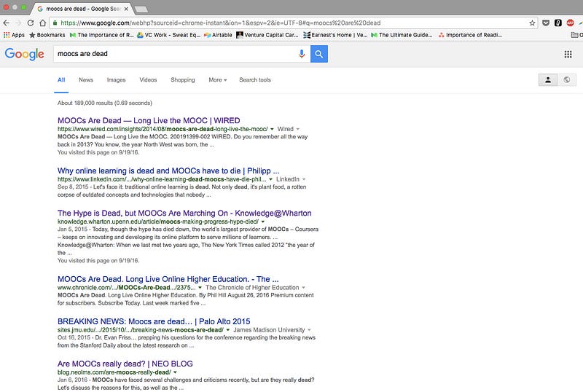The image size is (583, 392).
Task: Click the Google logo
Action: [25, 55]
